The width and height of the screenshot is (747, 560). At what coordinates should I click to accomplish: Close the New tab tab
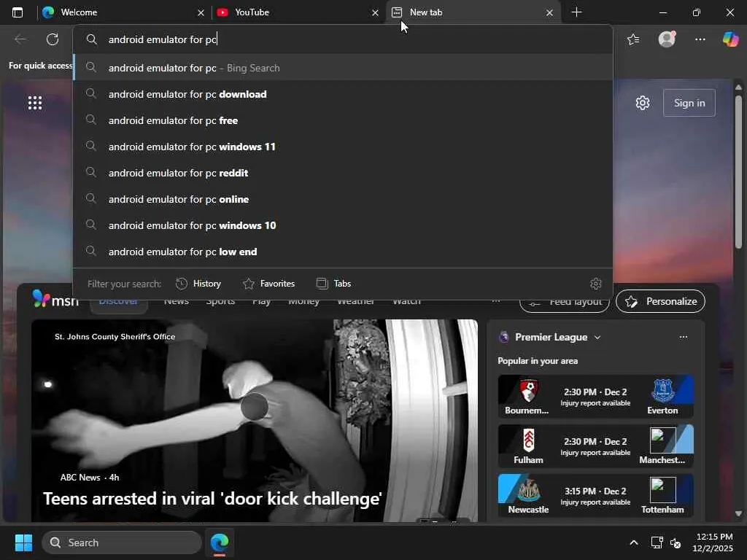click(549, 13)
